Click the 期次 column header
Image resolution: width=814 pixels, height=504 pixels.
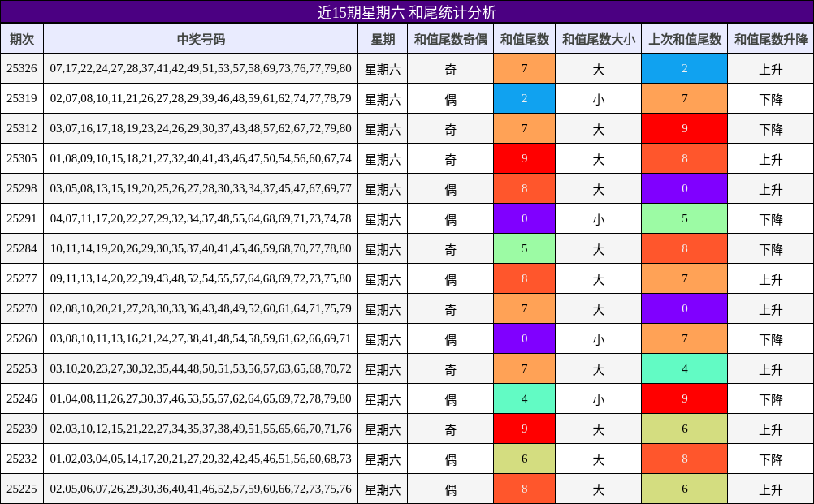(x=22, y=37)
